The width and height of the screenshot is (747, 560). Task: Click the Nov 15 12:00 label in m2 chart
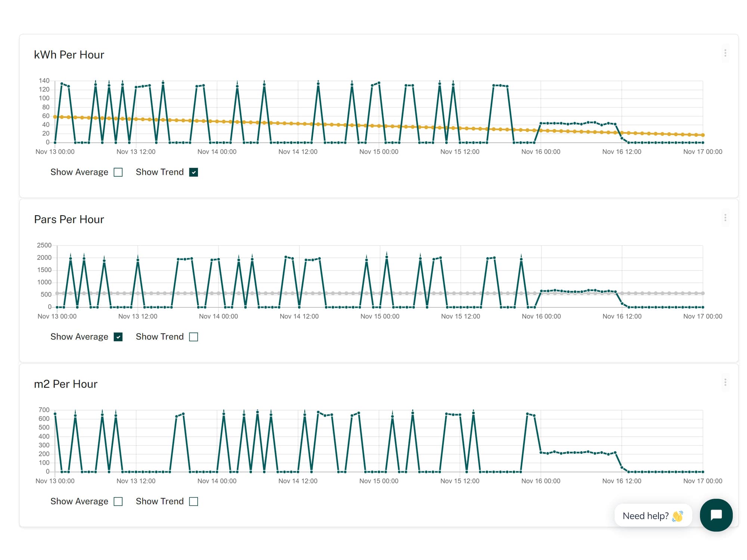tap(460, 481)
